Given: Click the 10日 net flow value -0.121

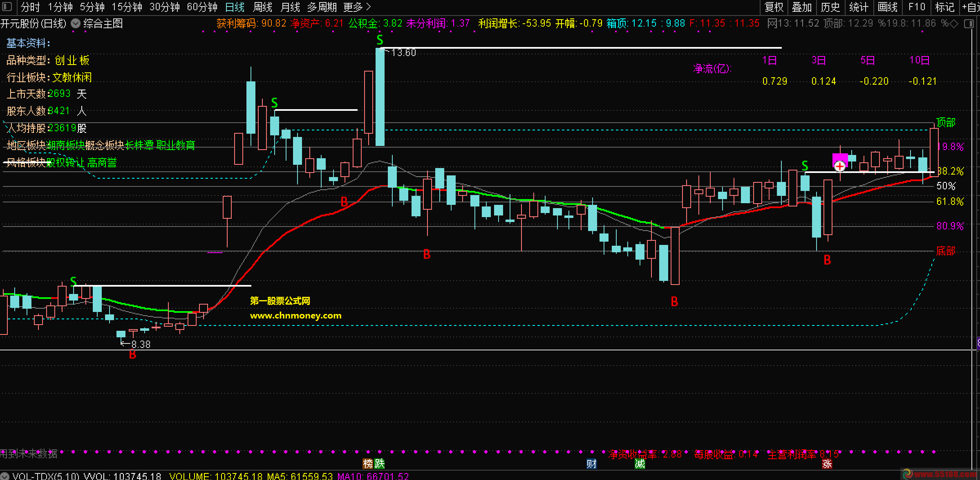Looking at the screenshot, I should (922, 81).
